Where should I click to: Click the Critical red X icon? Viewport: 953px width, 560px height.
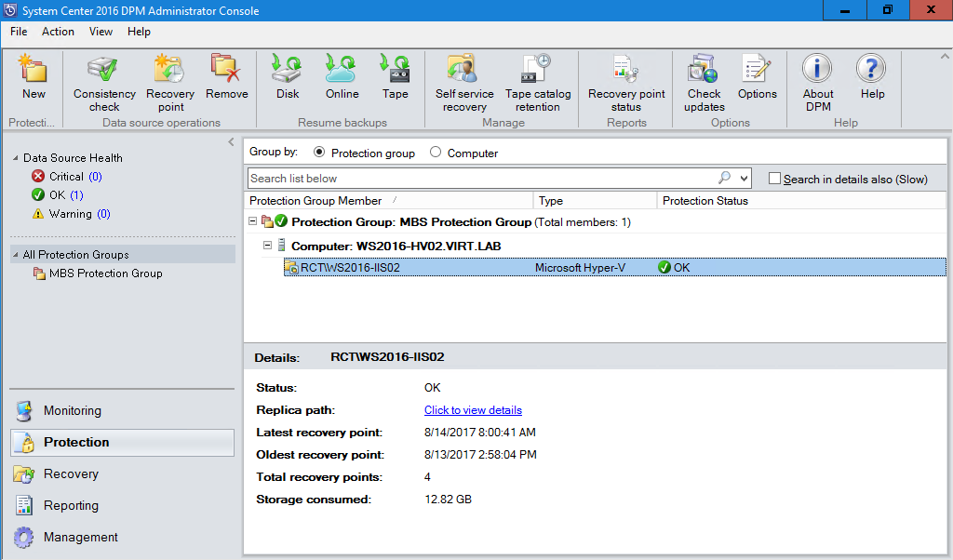point(38,176)
